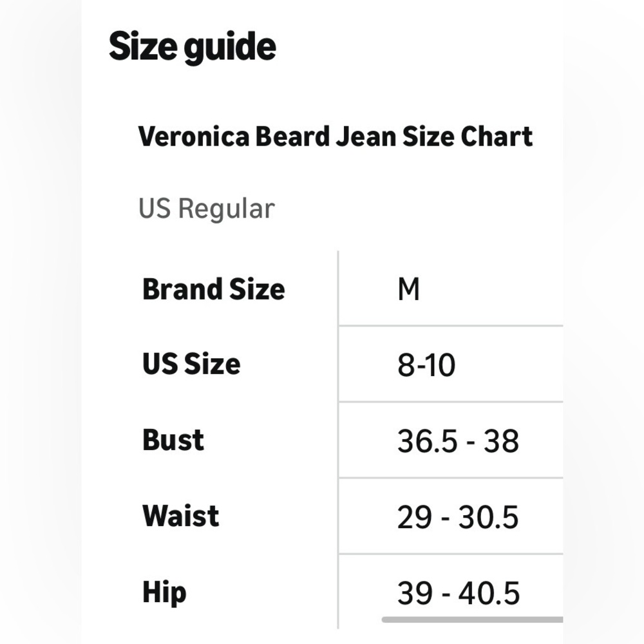
Task: Click the horizontal scrollbar under the table
Action: (x=472, y=620)
